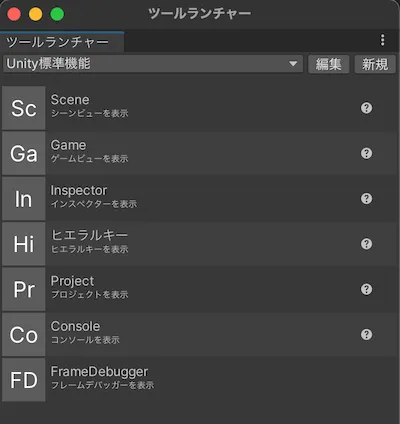Image resolution: width=400 pixels, height=424 pixels.
Task: Click the コンソールを表示 description
Action: click(x=85, y=340)
